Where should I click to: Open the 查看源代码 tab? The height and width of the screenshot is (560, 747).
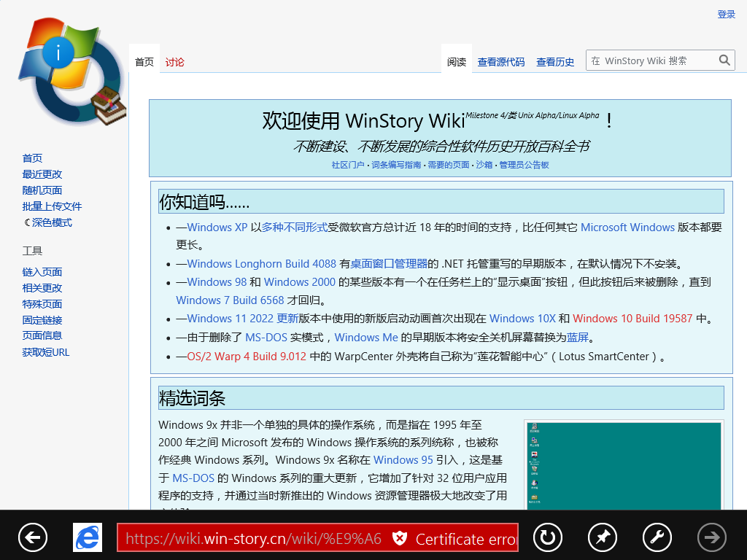(501, 62)
